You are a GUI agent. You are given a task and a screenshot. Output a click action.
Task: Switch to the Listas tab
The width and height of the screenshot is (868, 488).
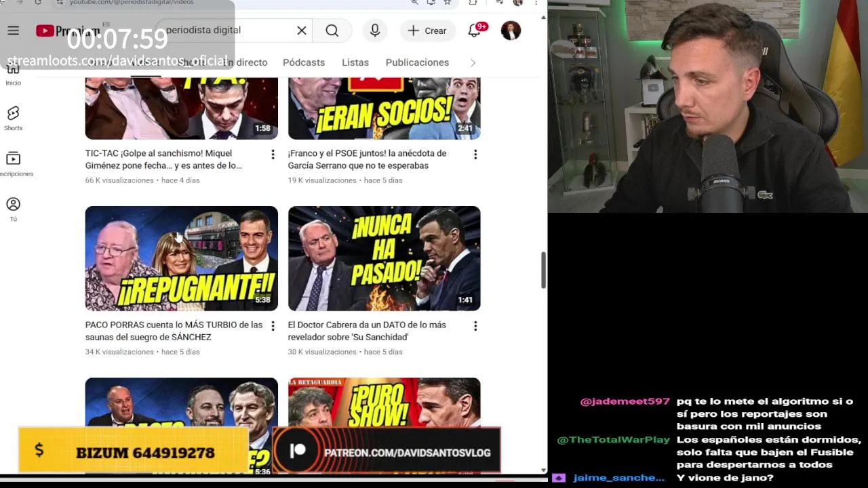[x=355, y=62]
